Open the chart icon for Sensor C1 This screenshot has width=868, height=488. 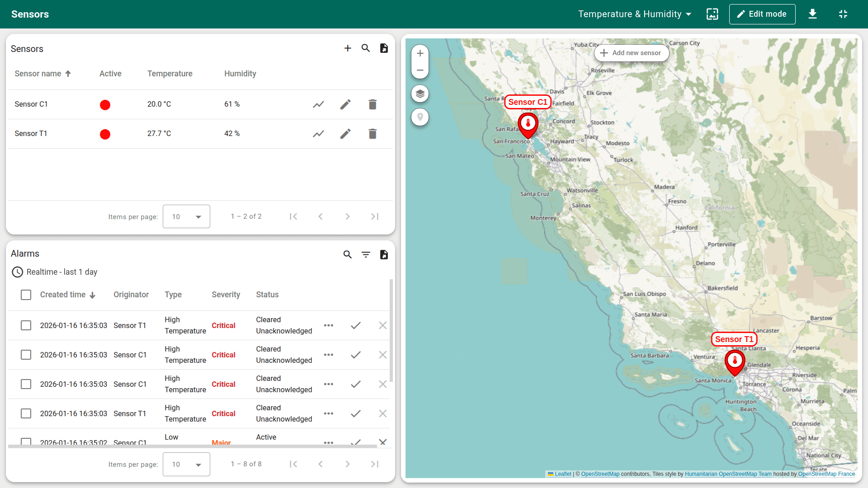pos(318,104)
